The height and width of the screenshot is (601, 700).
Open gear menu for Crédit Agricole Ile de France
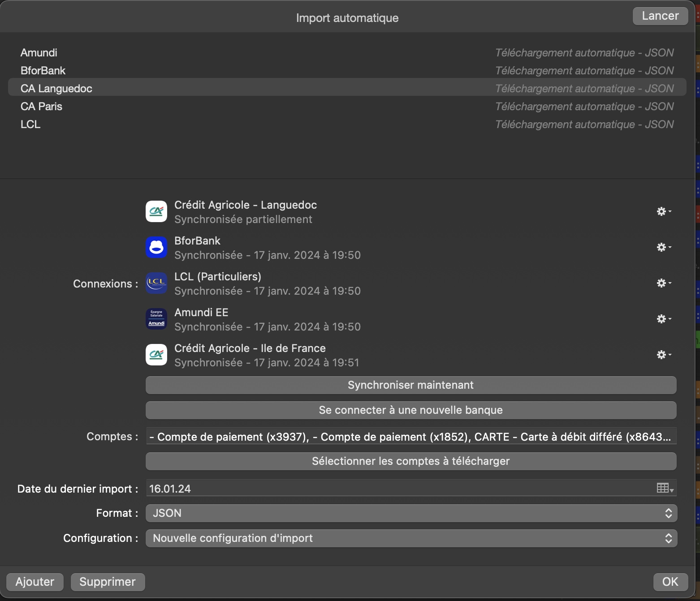tap(664, 355)
